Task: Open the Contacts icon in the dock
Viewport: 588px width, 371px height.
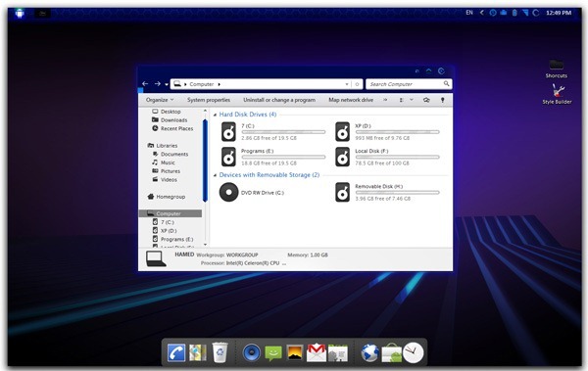Action: [x=338, y=353]
